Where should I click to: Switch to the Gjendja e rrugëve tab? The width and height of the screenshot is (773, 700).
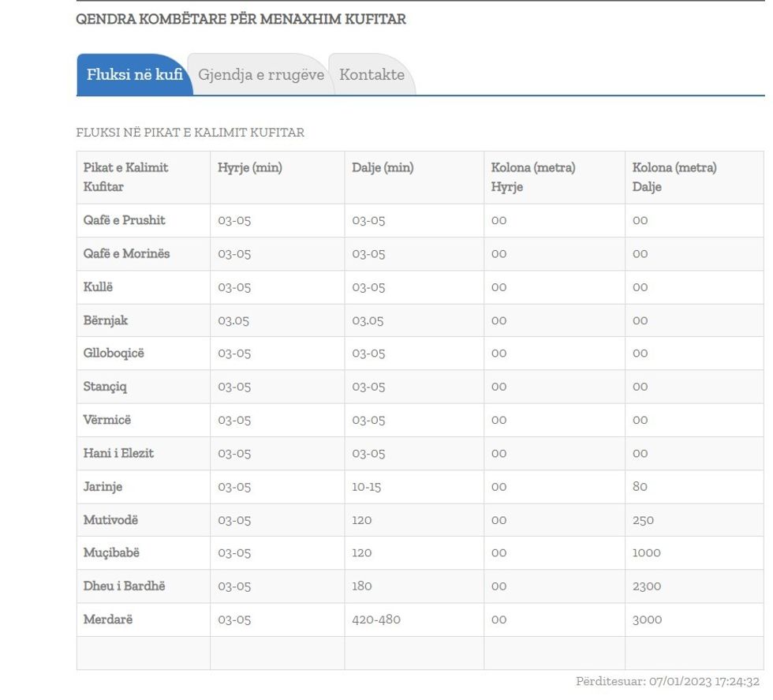(x=260, y=75)
